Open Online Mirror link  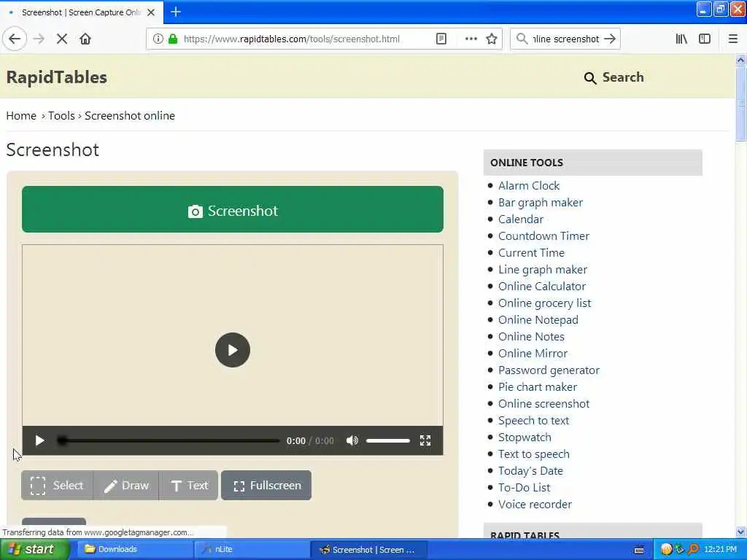[533, 354]
